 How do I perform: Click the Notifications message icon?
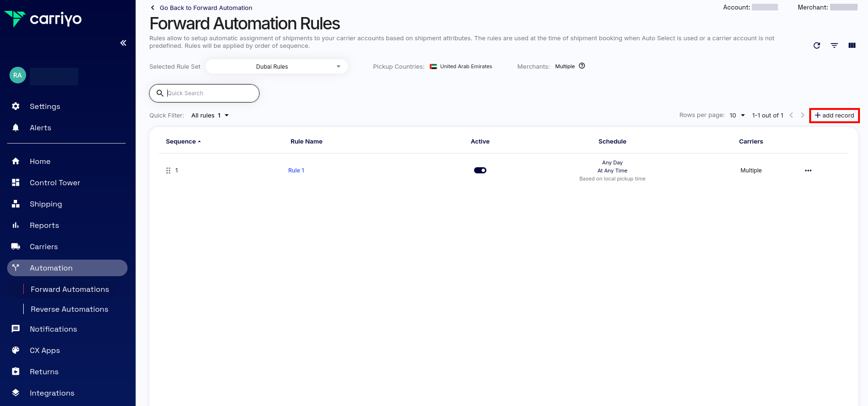pyautogui.click(x=16, y=329)
